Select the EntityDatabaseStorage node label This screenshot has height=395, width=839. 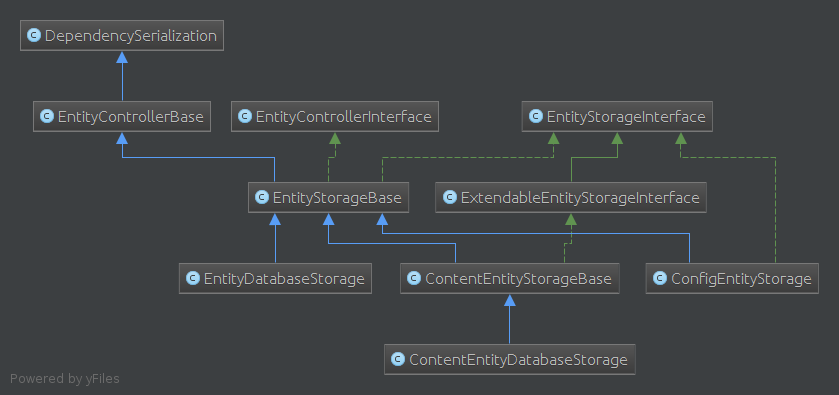(284, 279)
